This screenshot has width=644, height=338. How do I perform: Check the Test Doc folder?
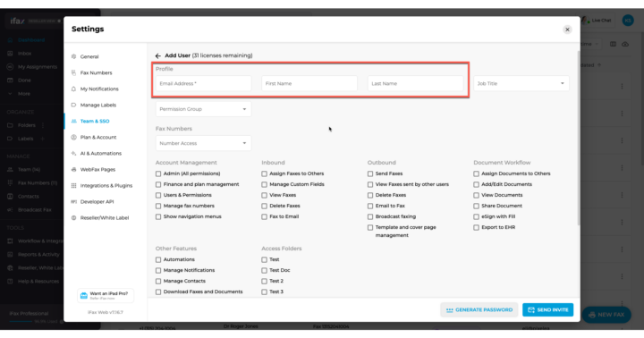[x=264, y=270]
